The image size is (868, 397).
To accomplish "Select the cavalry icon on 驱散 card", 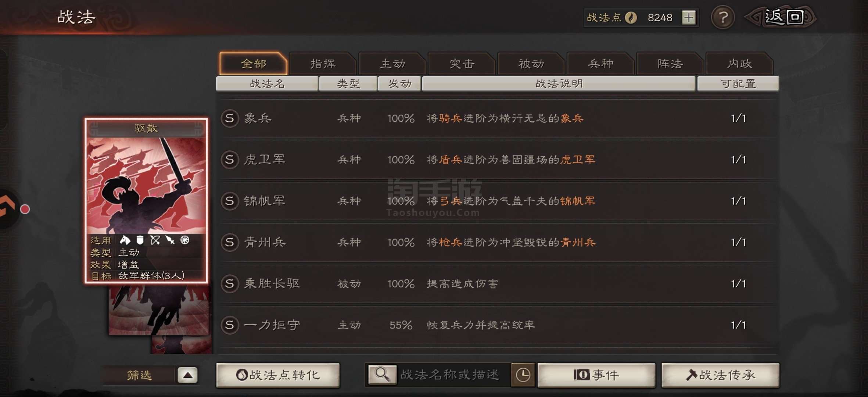I will click(x=125, y=240).
